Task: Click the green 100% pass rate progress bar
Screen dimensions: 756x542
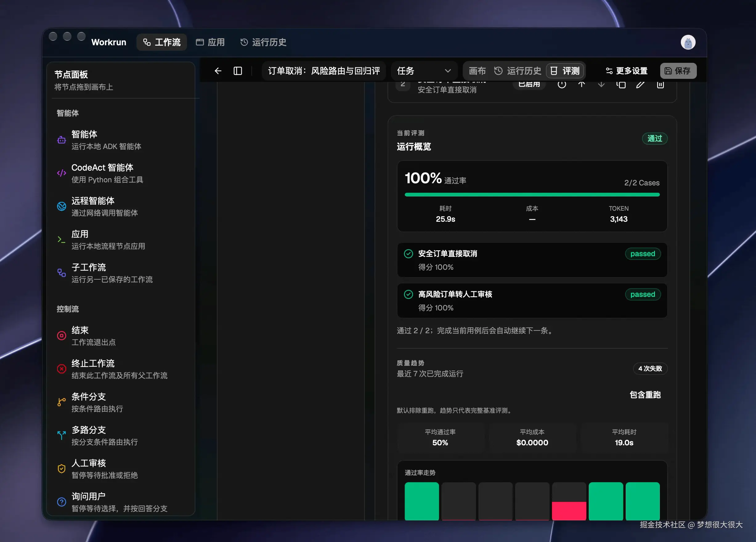Action: coord(532,195)
